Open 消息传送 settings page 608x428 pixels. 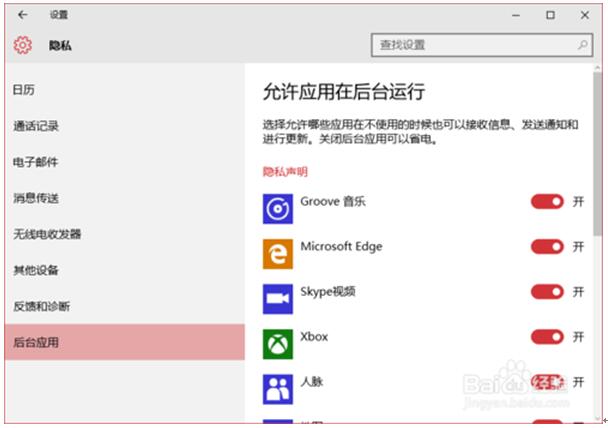click(36, 198)
